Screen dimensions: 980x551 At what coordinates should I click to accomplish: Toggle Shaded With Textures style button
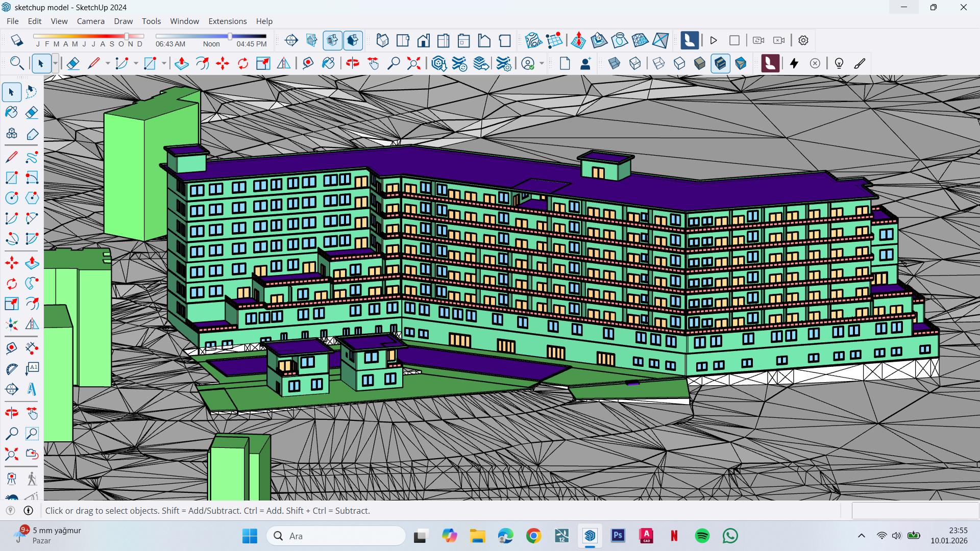(720, 63)
